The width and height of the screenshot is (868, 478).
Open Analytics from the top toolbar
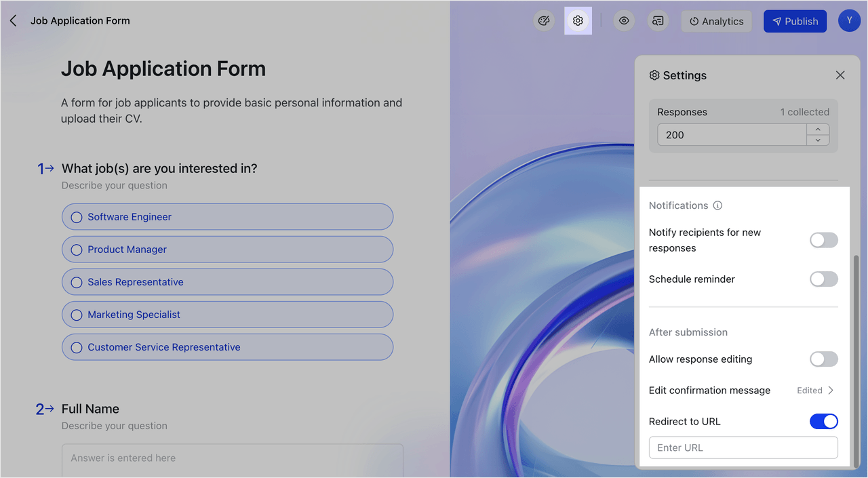pyautogui.click(x=716, y=21)
